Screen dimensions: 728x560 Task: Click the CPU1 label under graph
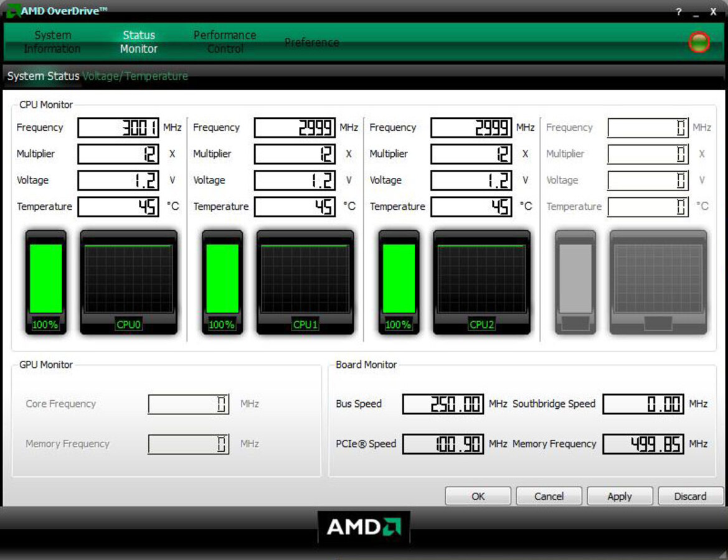point(305,324)
